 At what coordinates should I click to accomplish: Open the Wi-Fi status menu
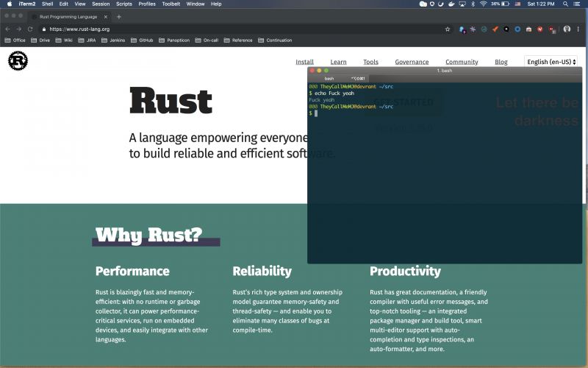[484, 4]
